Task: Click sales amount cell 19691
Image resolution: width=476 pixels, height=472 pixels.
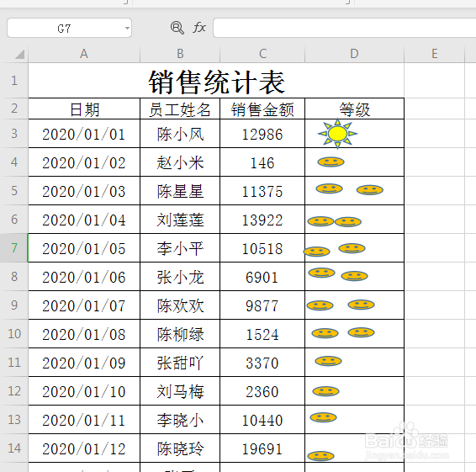Action: pos(262,448)
